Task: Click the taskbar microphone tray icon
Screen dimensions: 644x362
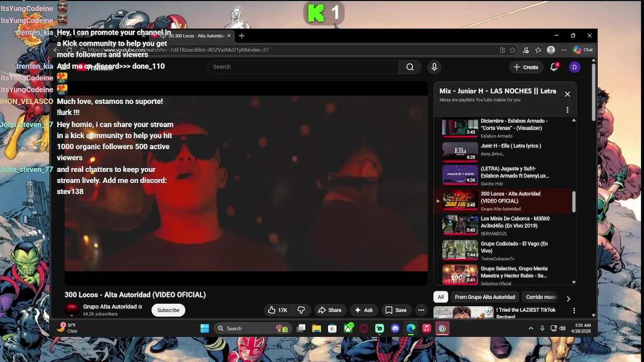Action: [x=542, y=328]
